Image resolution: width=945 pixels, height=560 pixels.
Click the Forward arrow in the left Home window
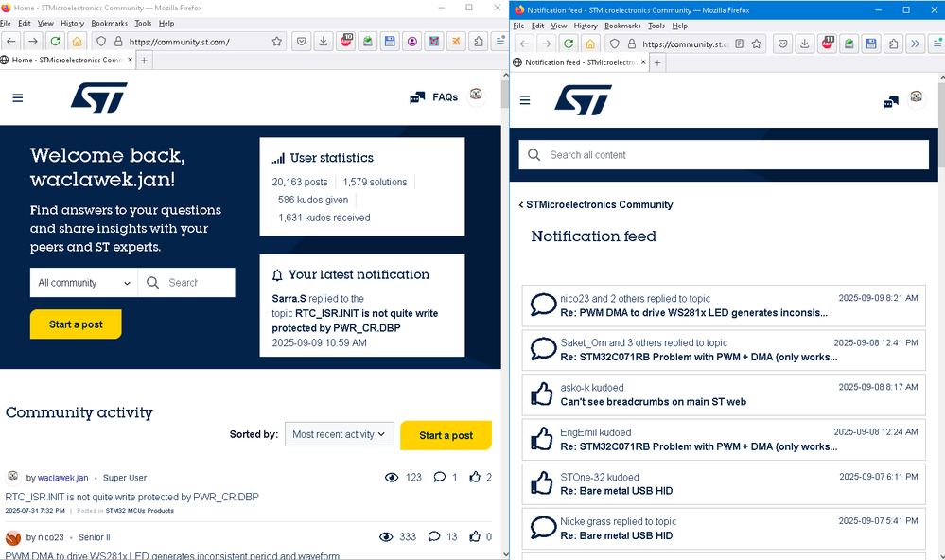33,41
